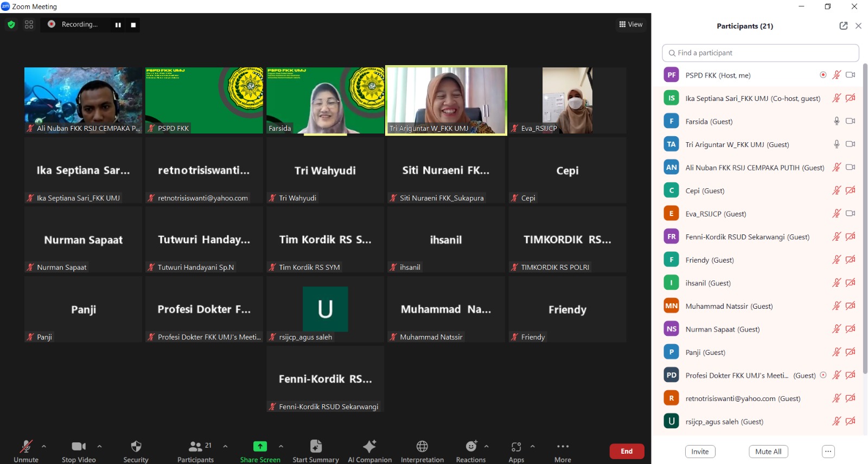Click Farsida's video tile
Image resolution: width=868 pixels, height=464 pixels.
(x=325, y=100)
